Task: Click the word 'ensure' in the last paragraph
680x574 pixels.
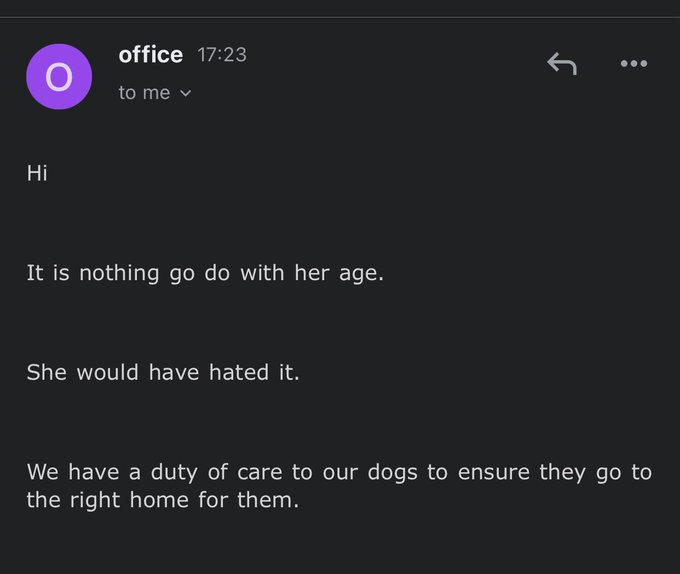Action: (494, 473)
